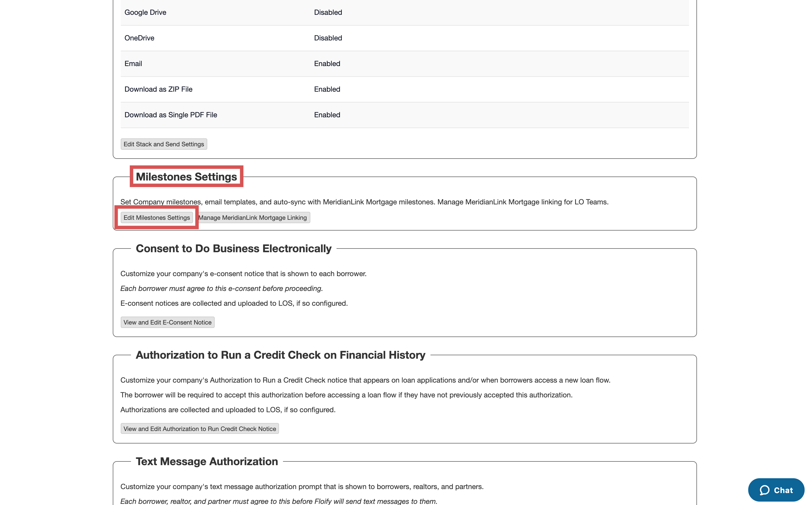Click Consent to Do Business Electronically heading

click(233, 249)
